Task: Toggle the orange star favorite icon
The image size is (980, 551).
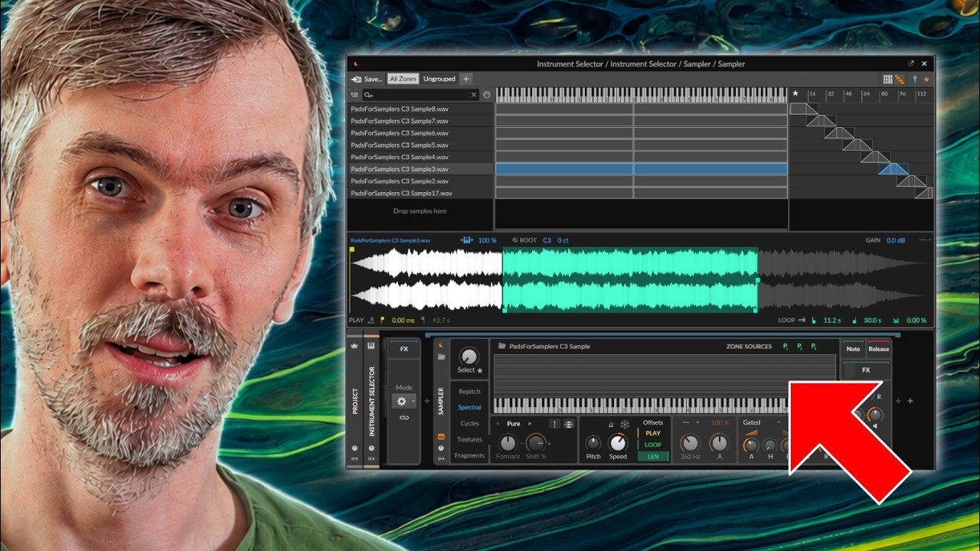Action: click(926, 79)
